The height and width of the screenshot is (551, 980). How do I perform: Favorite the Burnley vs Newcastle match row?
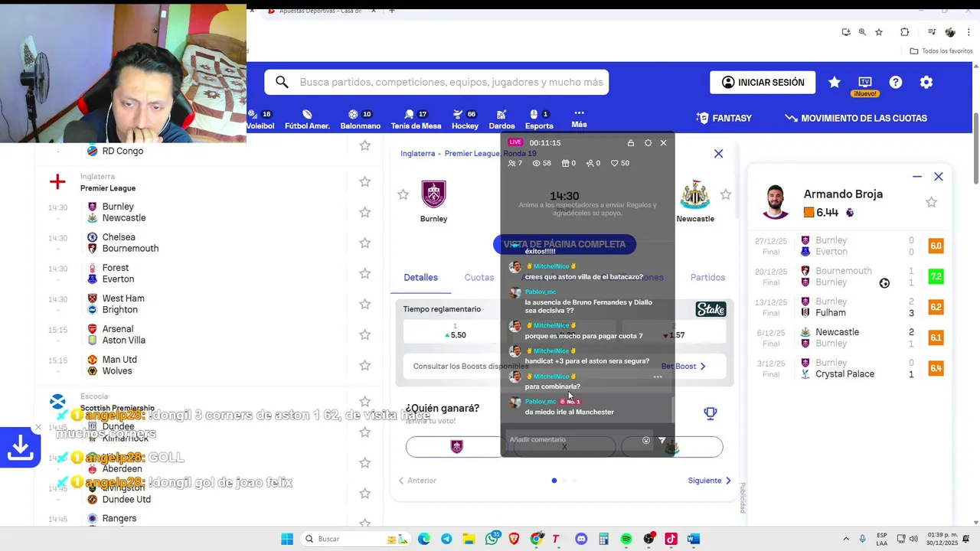pyautogui.click(x=365, y=212)
